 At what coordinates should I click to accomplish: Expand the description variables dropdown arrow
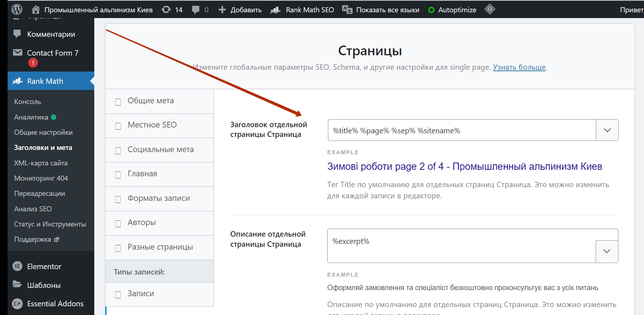point(607,251)
